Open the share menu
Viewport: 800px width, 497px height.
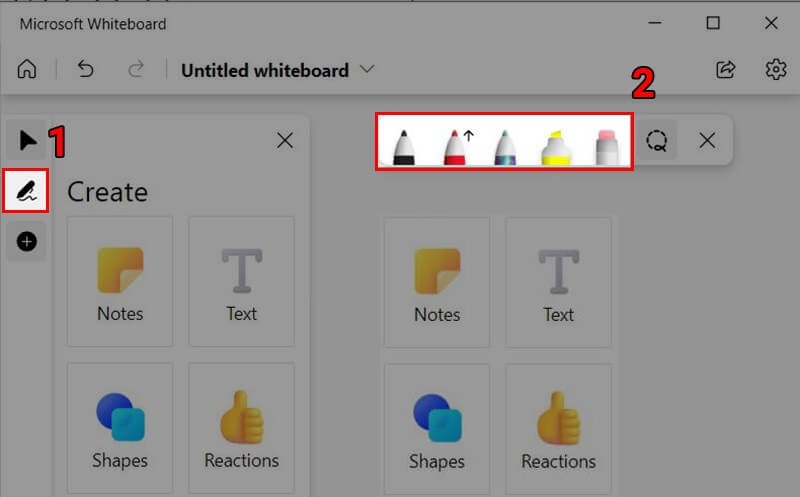[x=726, y=69]
